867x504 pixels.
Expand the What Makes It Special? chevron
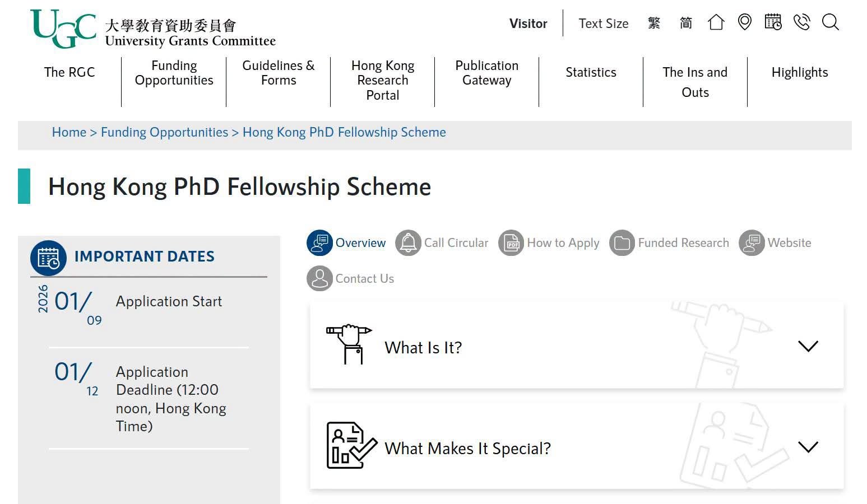pyautogui.click(x=808, y=447)
